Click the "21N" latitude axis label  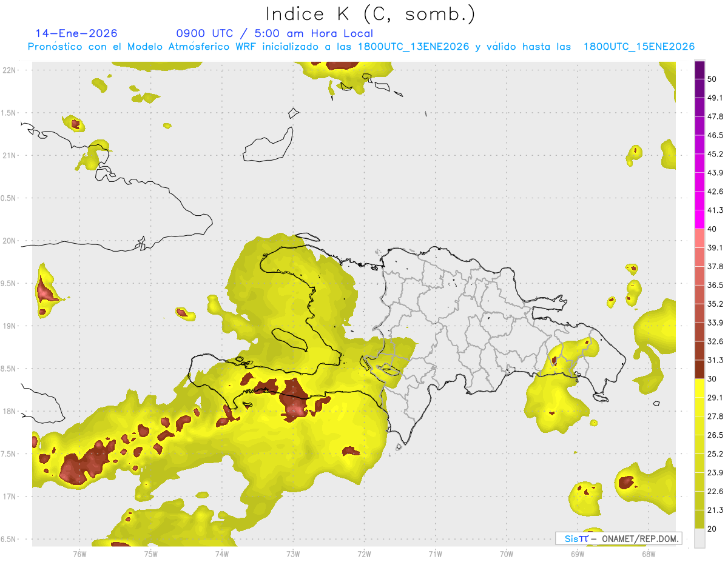click(x=9, y=155)
